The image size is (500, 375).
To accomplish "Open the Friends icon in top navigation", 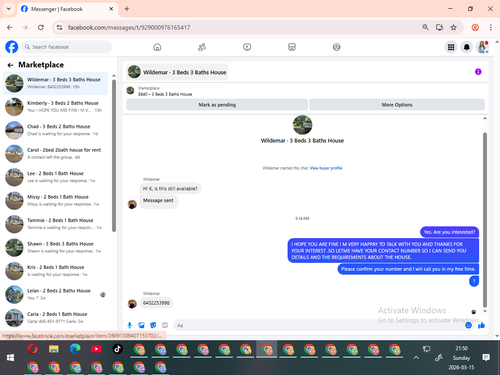I will pos(202,47).
